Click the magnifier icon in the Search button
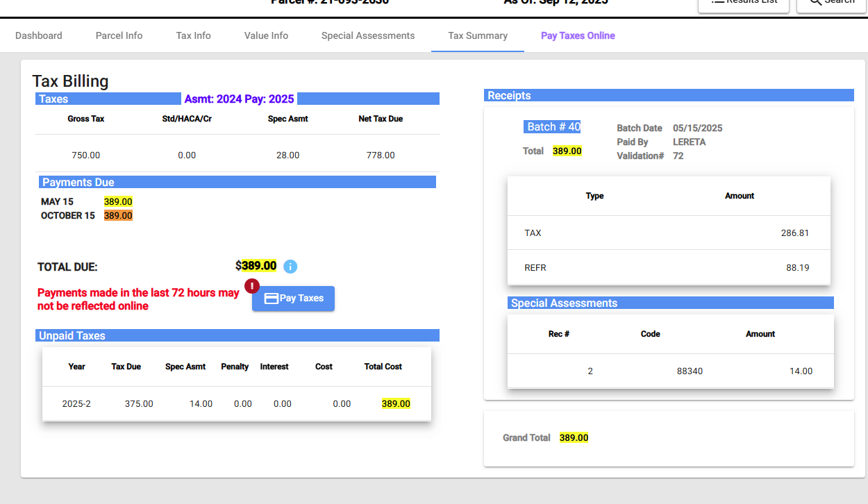868x504 pixels. (x=815, y=2)
